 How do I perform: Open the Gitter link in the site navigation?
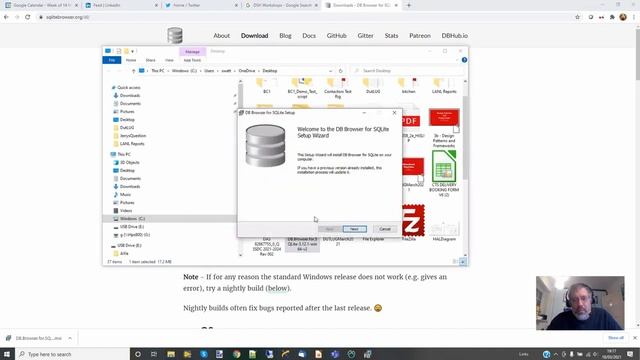point(365,36)
